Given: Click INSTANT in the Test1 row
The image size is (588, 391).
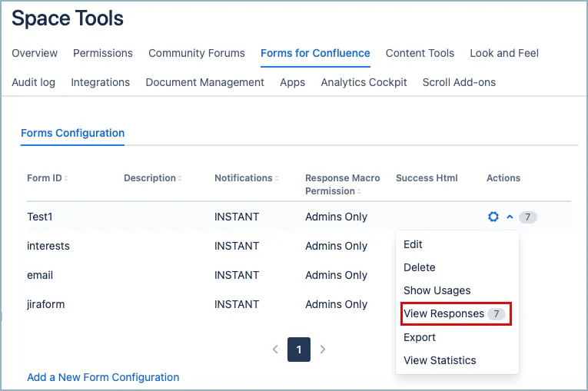Looking at the screenshot, I should (x=237, y=217).
